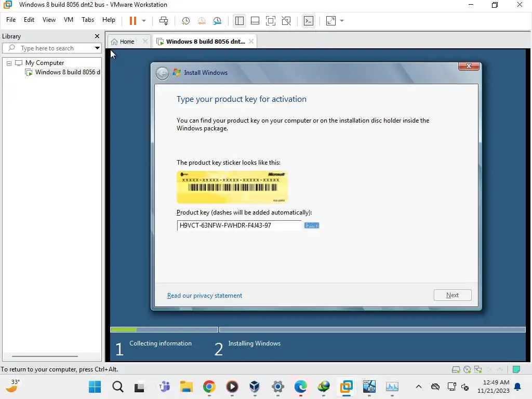The height and width of the screenshot is (399, 532).
Task: Close the Home tab
Action: click(x=145, y=42)
